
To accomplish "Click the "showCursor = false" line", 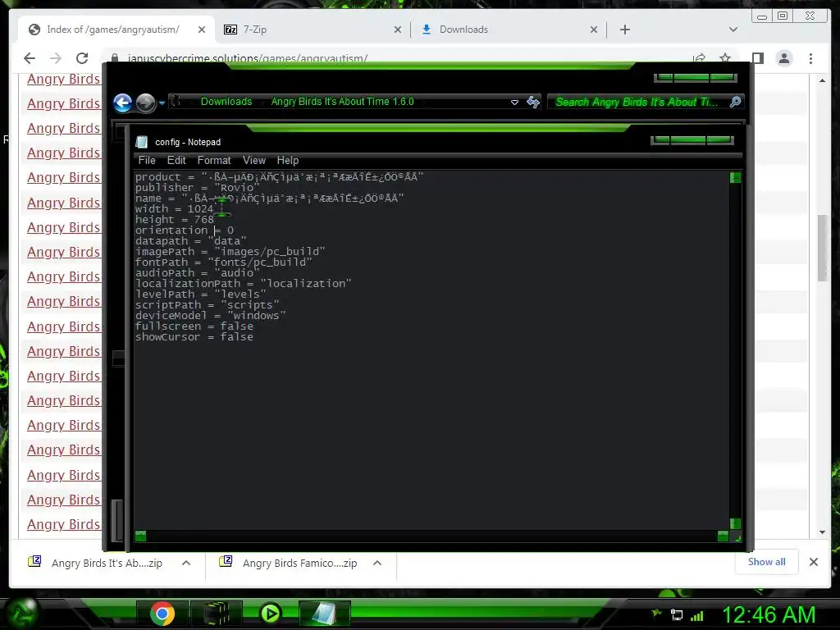I will 194,337.
